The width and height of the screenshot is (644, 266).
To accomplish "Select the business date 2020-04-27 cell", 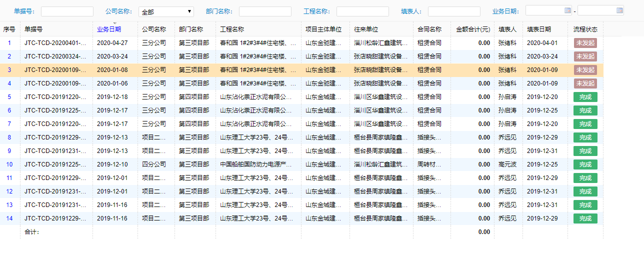I will pyautogui.click(x=112, y=43).
